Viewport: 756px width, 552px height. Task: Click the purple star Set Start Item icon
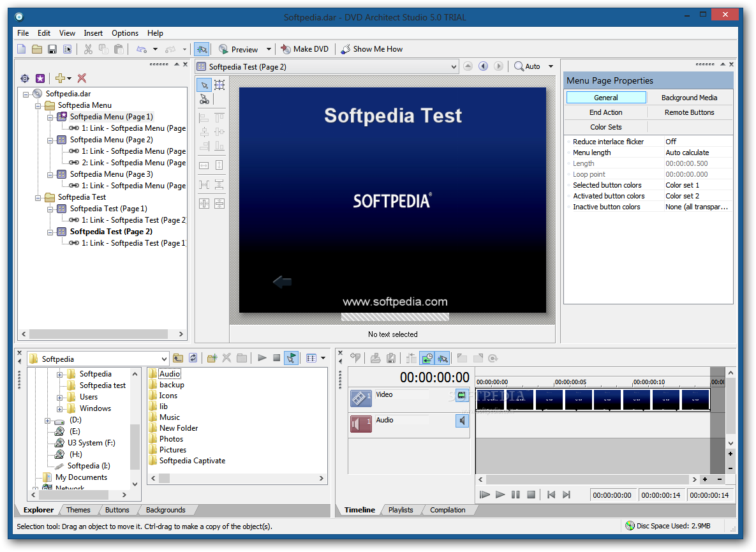pos(40,78)
